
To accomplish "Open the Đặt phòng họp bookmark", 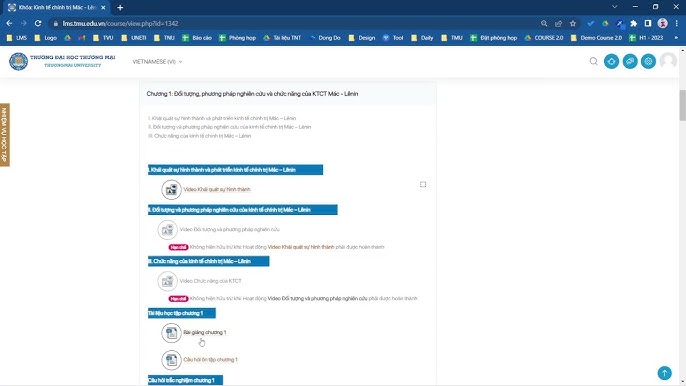I will pos(494,38).
